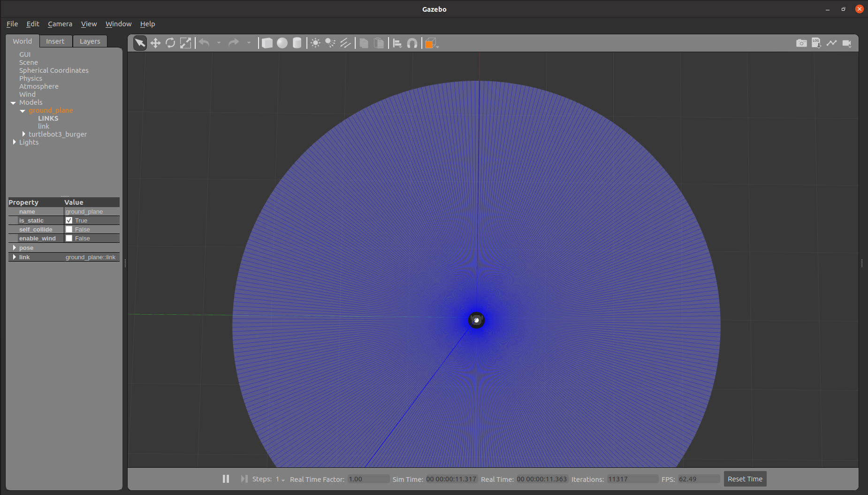868x495 pixels.
Task: Click the Value column header
Action: 91,202
